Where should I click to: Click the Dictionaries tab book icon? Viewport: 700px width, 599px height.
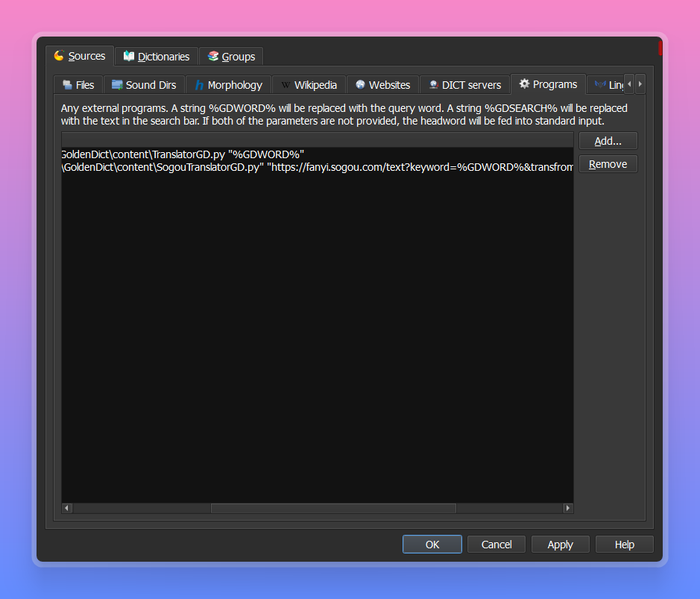click(x=128, y=56)
